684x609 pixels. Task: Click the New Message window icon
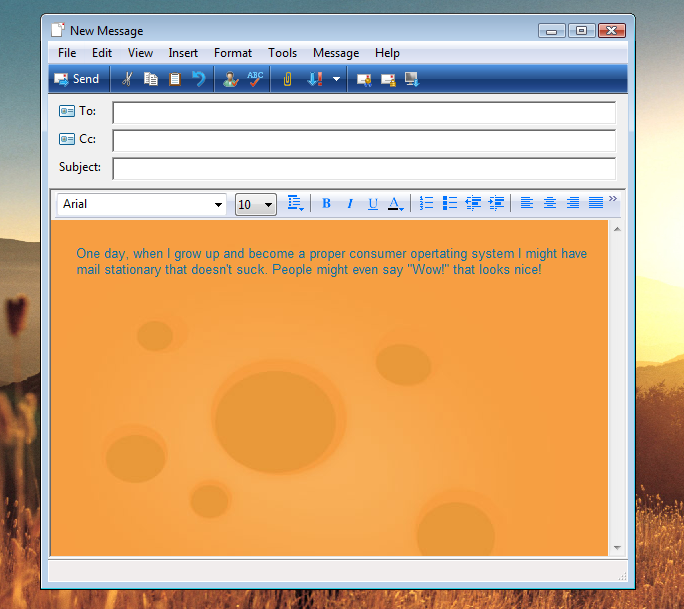(58, 30)
